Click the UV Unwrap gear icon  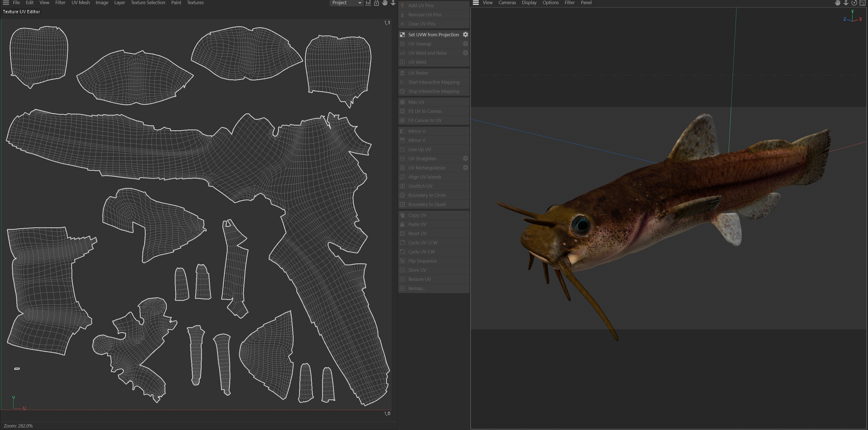coord(465,44)
